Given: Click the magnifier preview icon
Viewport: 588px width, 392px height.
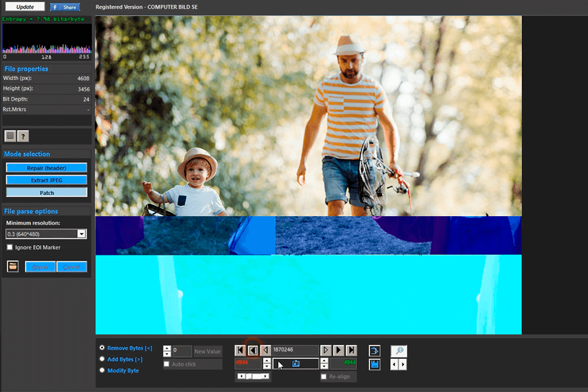Looking at the screenshot, I should pos(398,350).
